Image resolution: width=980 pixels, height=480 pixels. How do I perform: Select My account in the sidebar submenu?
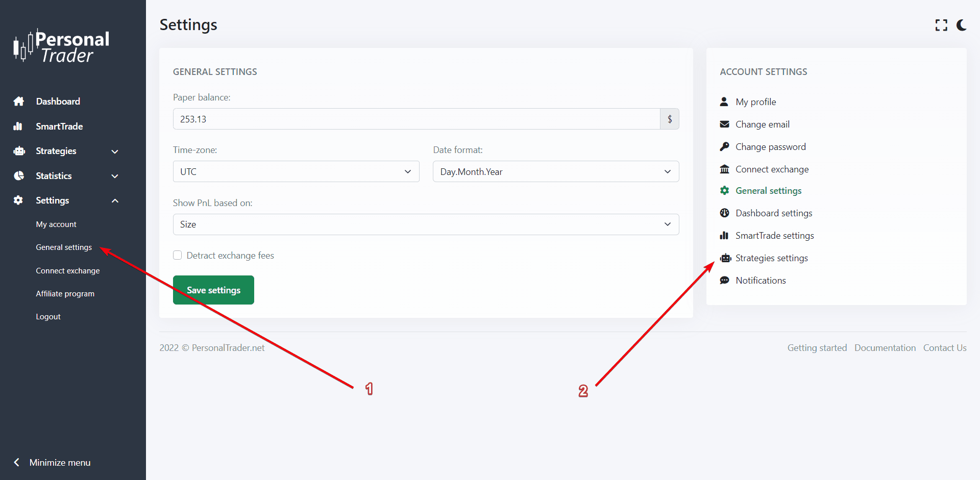tap(56, 224)
